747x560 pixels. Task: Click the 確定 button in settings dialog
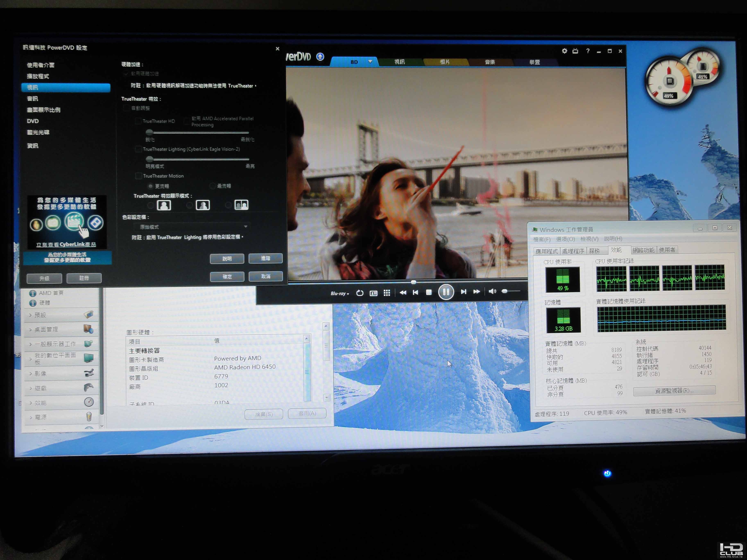227,277
